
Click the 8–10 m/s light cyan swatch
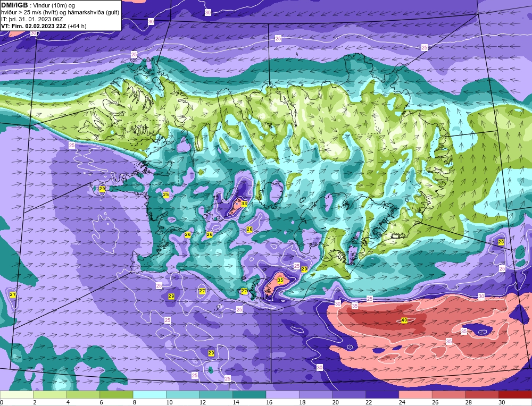[x=149, y=394]
